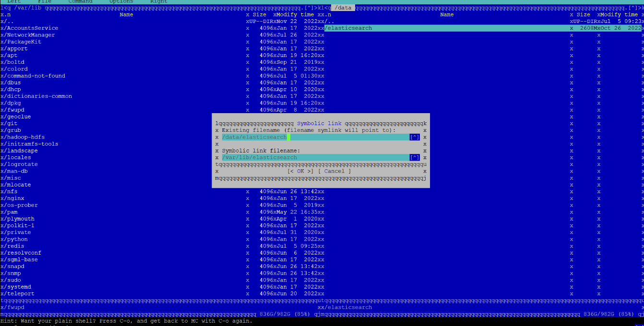Select the /plymouth directory

[160, 219]
